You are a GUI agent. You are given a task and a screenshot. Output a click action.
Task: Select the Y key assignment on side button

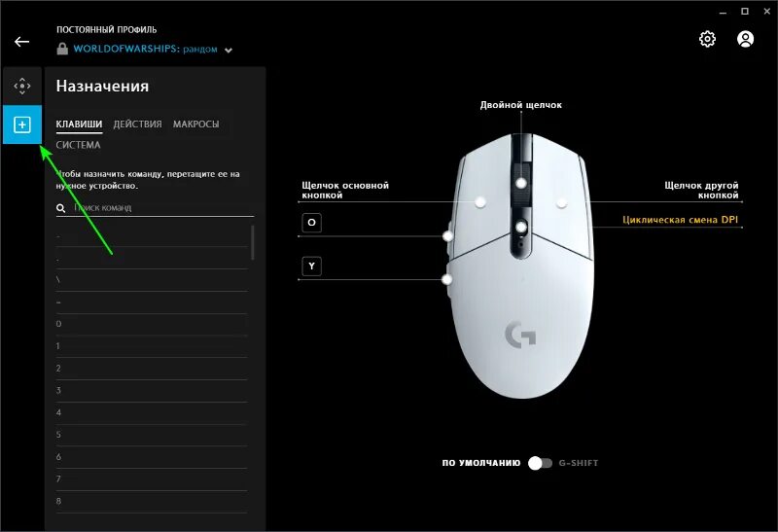click(311, 266)
